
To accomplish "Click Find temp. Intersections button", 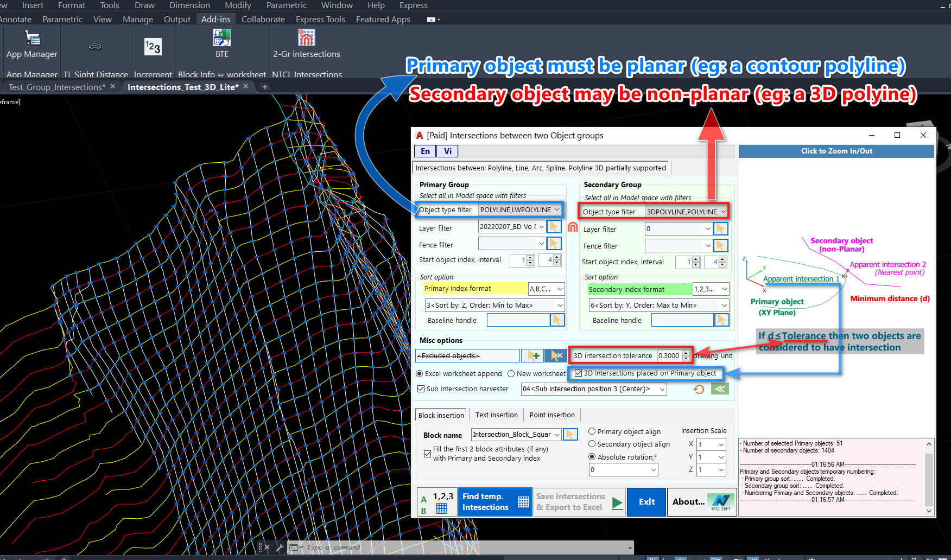I will [496, 502].
